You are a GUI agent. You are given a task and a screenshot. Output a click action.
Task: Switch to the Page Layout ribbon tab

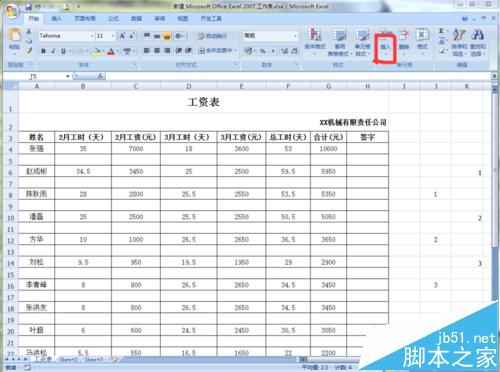point(85,19)
